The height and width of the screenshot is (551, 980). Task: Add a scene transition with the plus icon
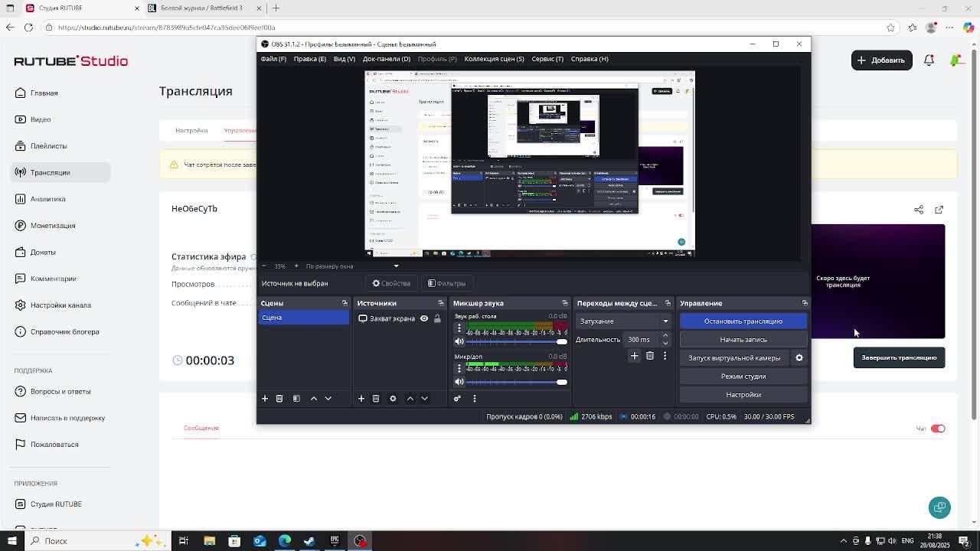coord(634,356)
